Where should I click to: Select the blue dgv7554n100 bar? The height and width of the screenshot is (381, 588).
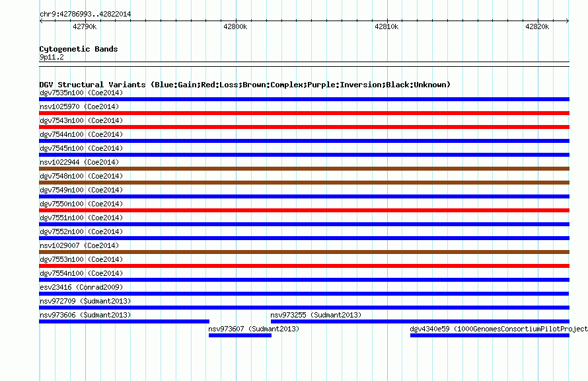[304, 280]
